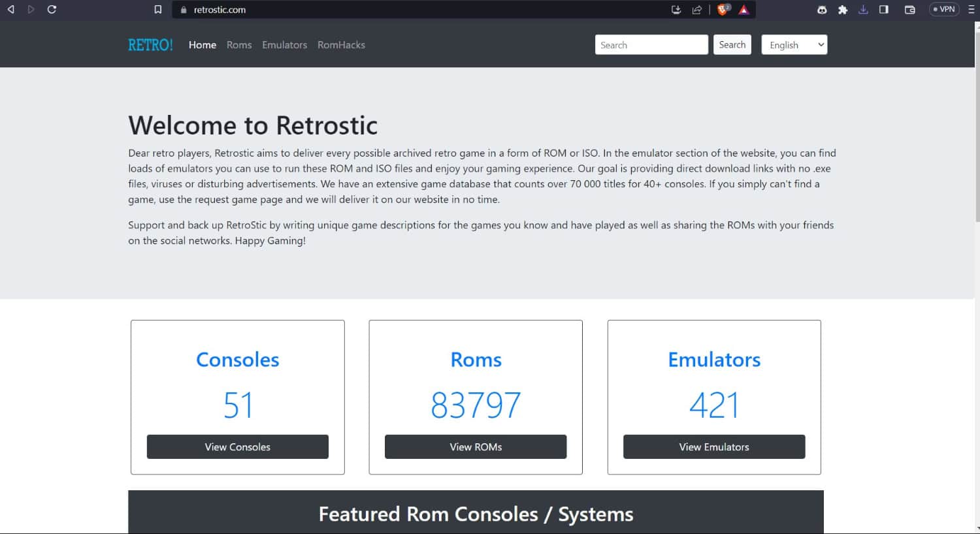Click the VPN button in the toolbar
This screenshot has width=980, height=534.
pyautogui.click(x=944, y=9)
